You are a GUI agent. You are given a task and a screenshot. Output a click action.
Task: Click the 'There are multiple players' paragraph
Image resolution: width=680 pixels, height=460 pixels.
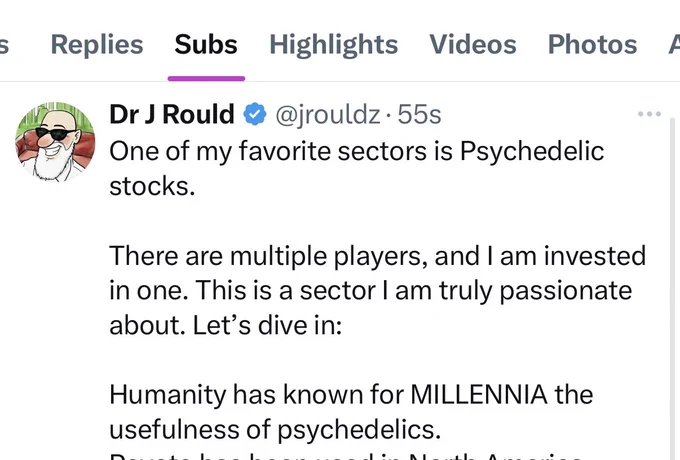point(377,290)
